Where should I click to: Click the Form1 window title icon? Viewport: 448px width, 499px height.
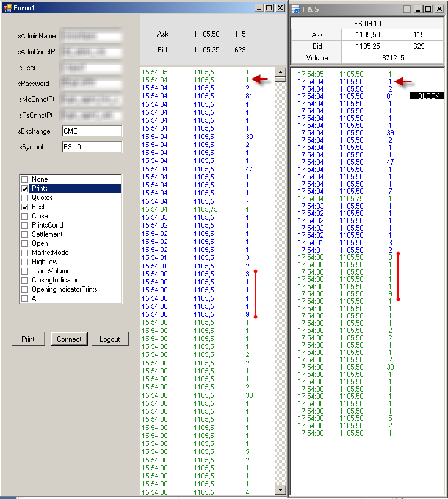tap(8, 8)
